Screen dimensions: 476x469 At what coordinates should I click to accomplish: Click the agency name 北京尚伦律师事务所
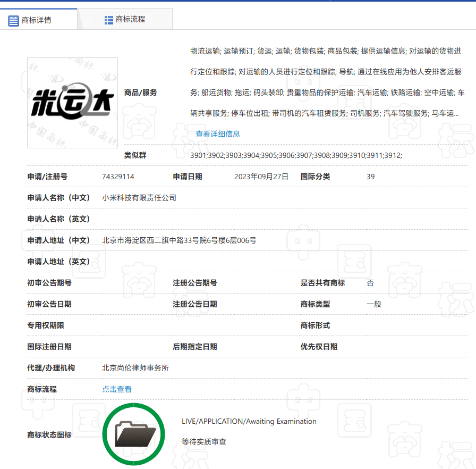point(135,368)
